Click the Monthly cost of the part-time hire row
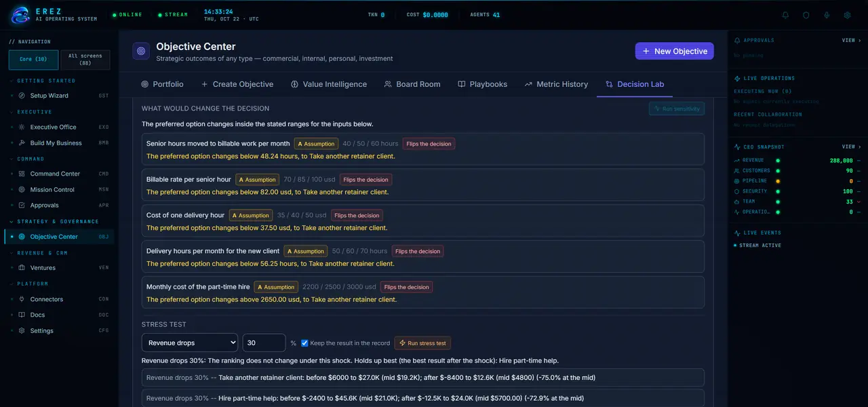The width and height of the screenshot is (868, 407). (423, 293)
